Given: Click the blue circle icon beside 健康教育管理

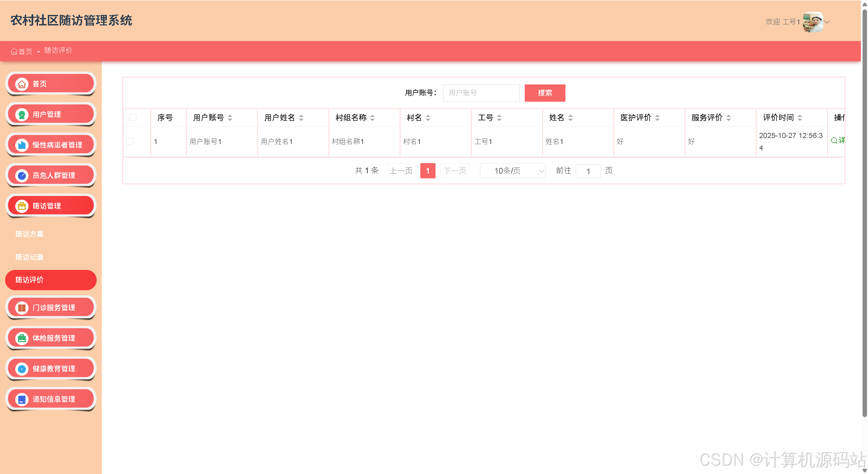Looking at the screenshot, I should click(22, 369).
